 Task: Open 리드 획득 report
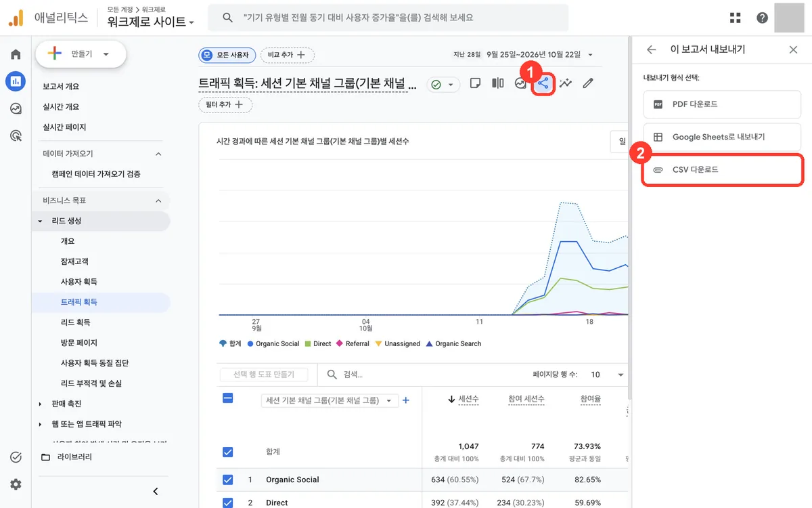[75, 322]
